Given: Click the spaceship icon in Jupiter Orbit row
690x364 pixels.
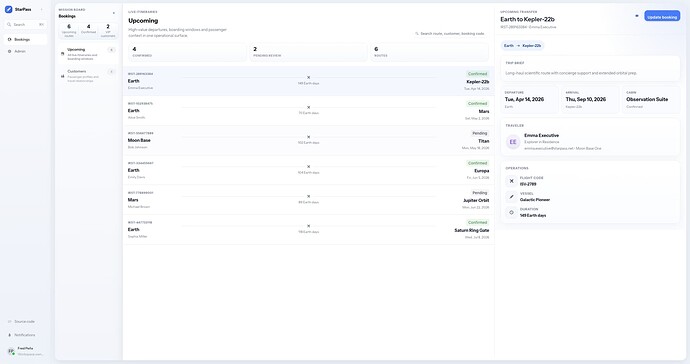Looking at the screenshot, I should (308, 196).
